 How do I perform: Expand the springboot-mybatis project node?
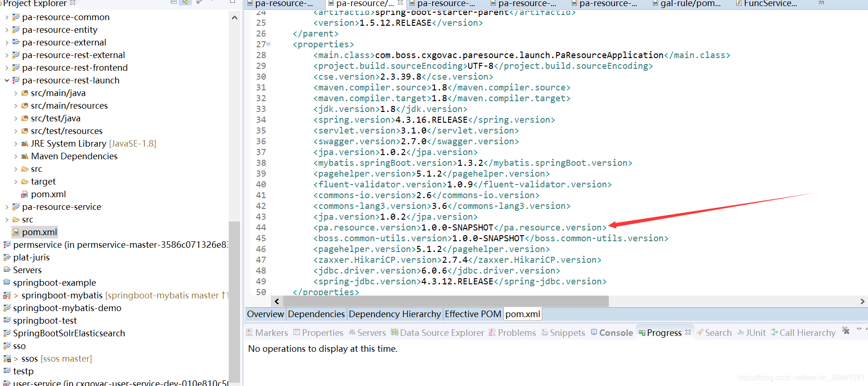[x=16, y=296]
